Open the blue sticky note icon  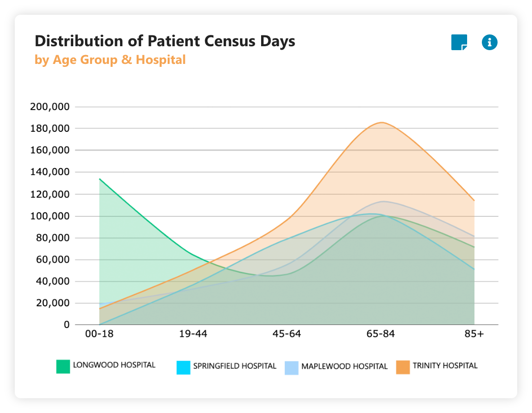pyautogui.click(x=459, y=42)
